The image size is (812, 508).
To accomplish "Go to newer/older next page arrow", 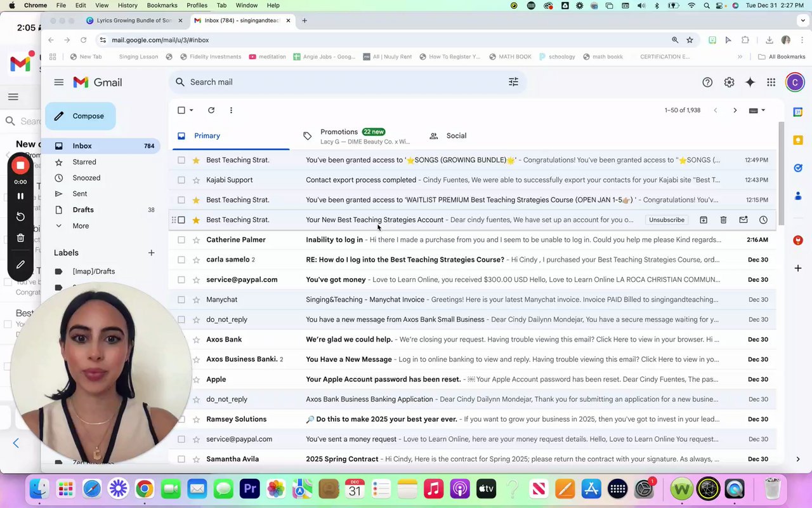I will coord(735,110).
